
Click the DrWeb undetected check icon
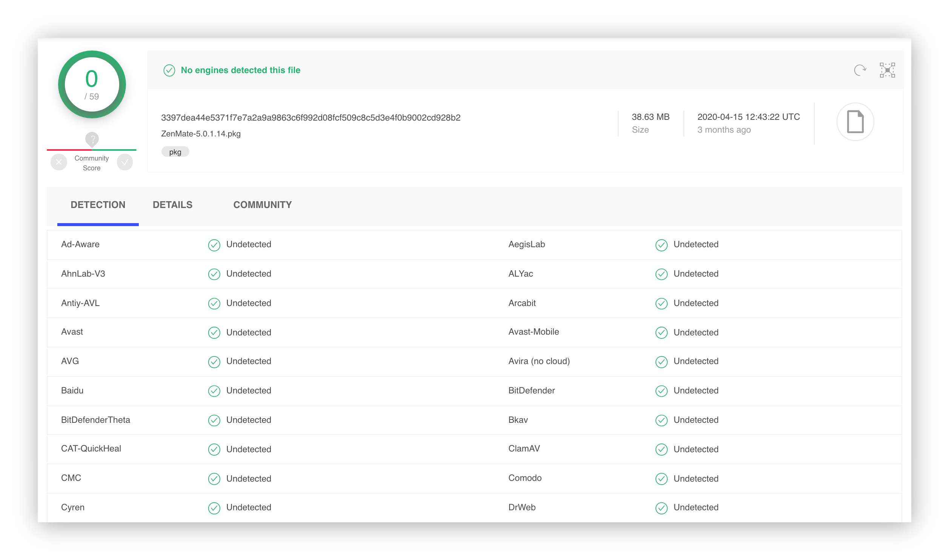pos(661,508)
